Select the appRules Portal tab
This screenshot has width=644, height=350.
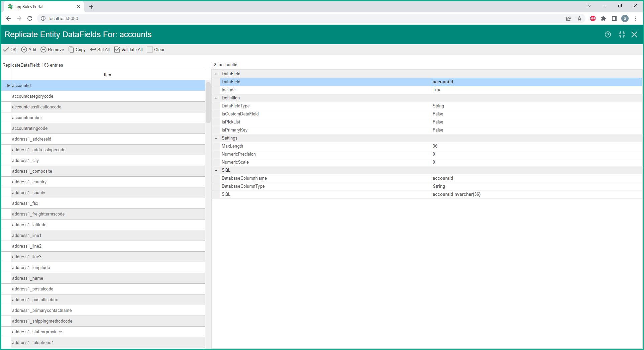point(43,7)
